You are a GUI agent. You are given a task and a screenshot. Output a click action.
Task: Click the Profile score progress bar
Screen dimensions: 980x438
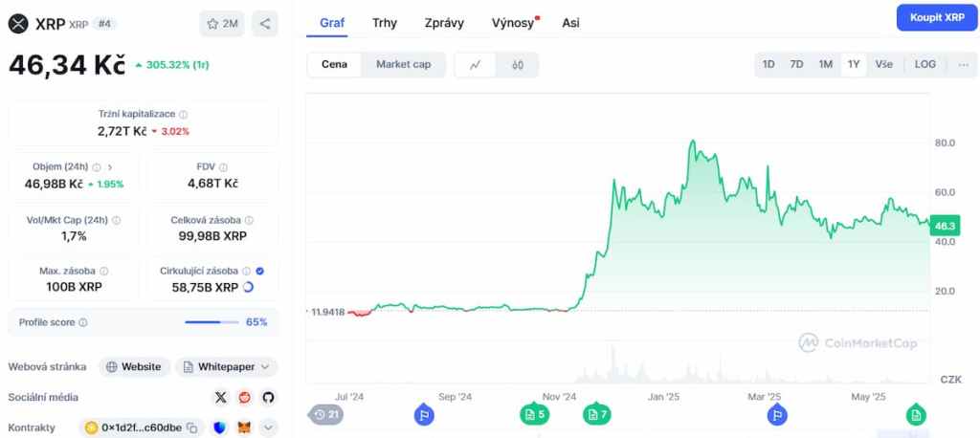[x=211, y=322]
